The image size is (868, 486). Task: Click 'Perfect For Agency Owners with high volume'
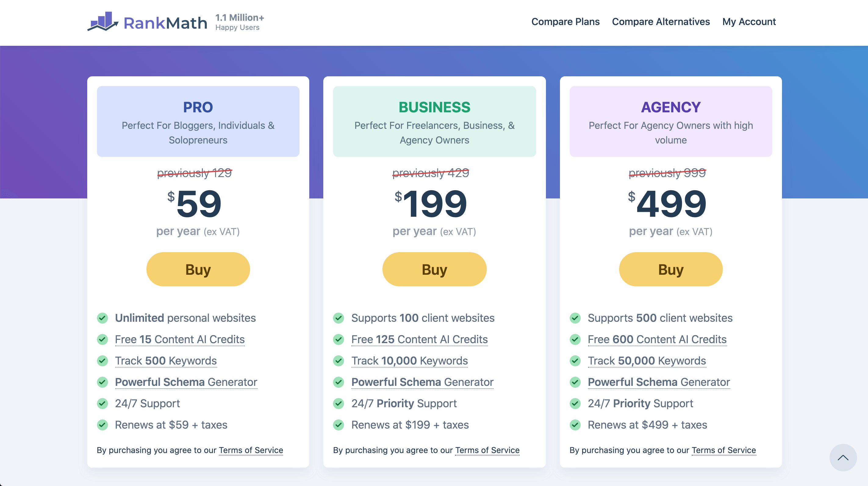coord(671,132)
